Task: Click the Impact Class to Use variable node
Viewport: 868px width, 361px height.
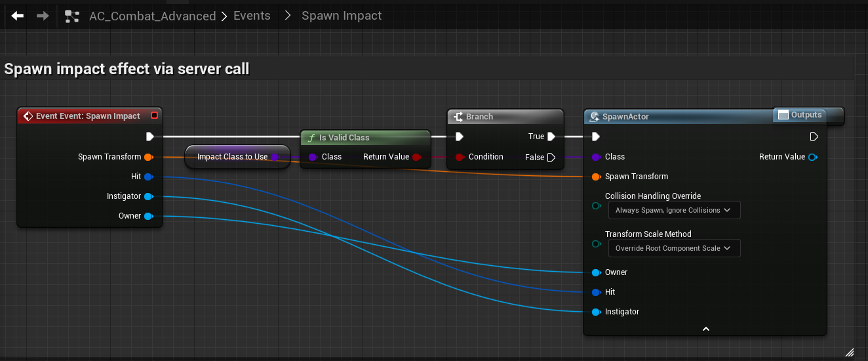Action: pyautogui.click(x=233, y=157)
